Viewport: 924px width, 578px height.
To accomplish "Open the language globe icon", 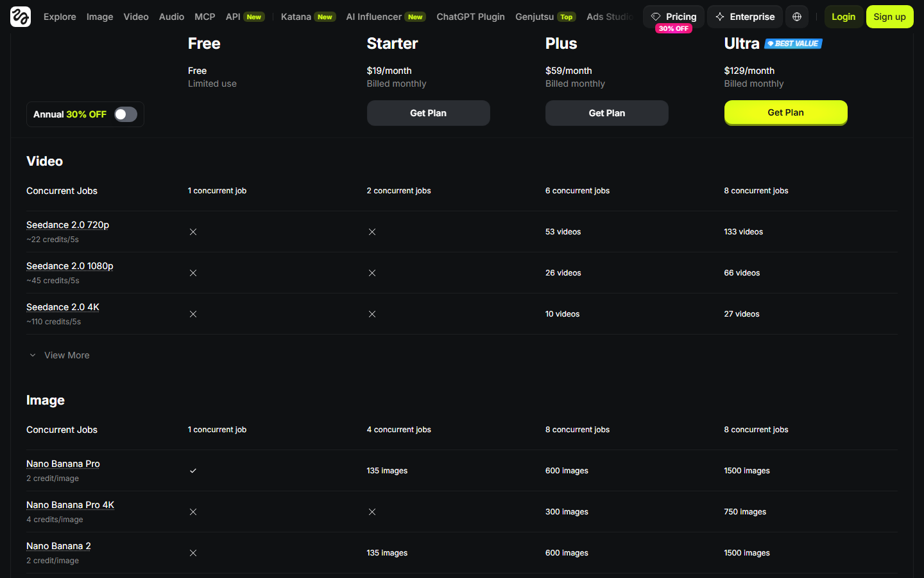I will tap(797, 17).
